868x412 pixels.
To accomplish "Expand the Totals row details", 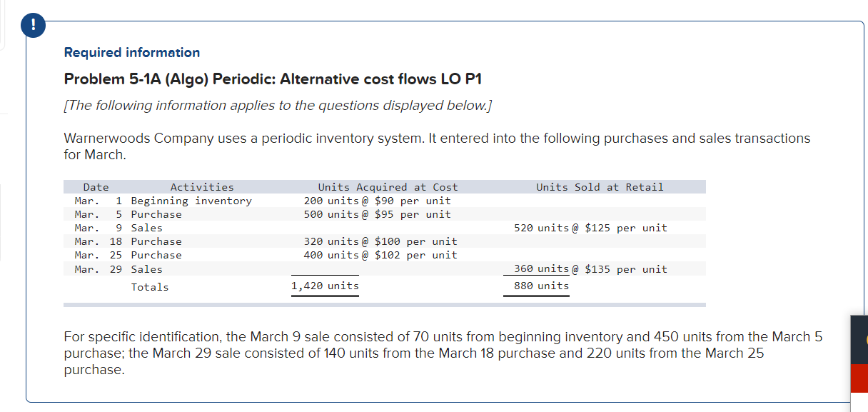I will point(150,287).
